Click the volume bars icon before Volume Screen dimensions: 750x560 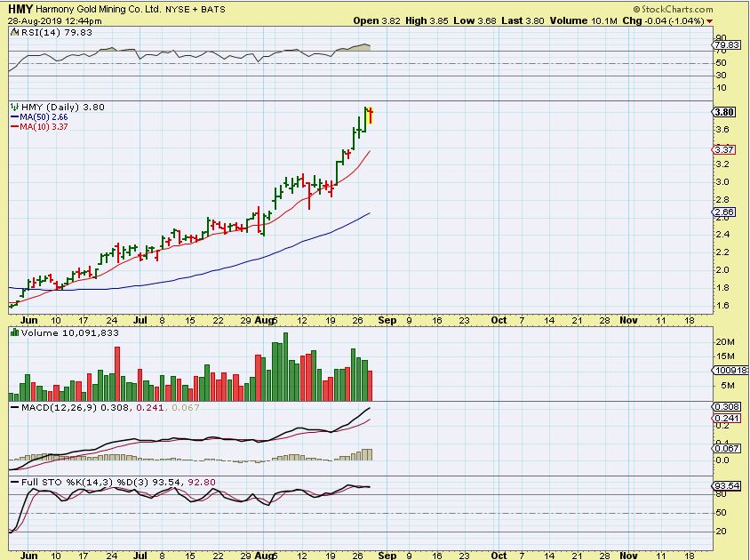(x=15, y=332)
